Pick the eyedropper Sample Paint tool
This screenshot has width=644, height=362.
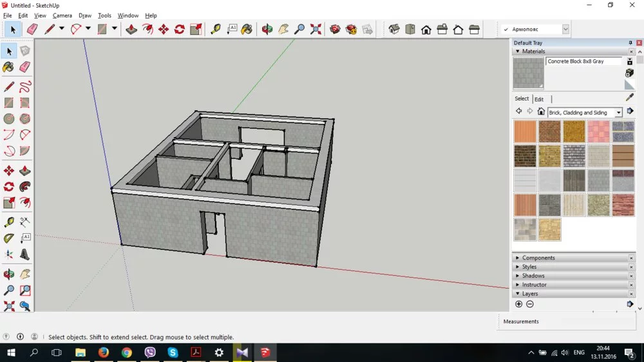click(x=630, y=97)
